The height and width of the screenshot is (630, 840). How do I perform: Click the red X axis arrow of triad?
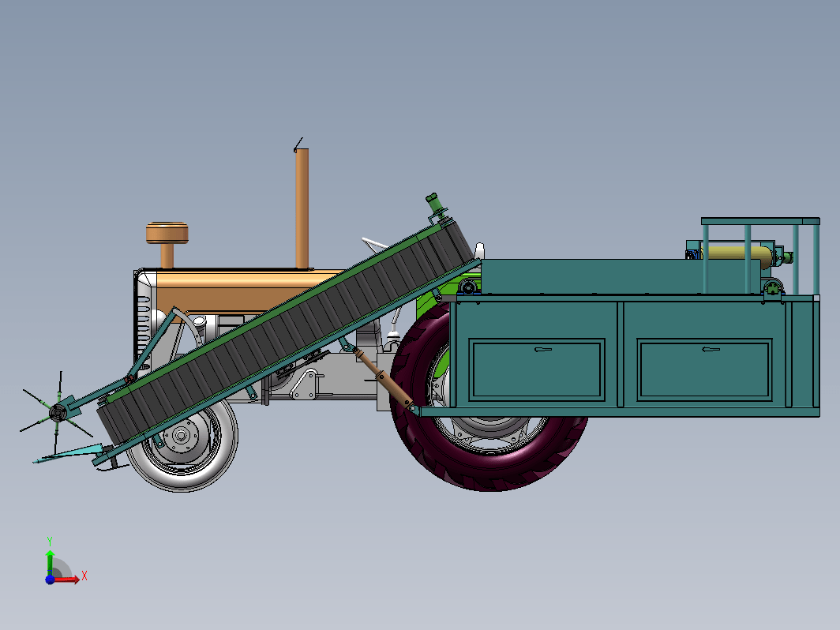(x=68, y=579)
